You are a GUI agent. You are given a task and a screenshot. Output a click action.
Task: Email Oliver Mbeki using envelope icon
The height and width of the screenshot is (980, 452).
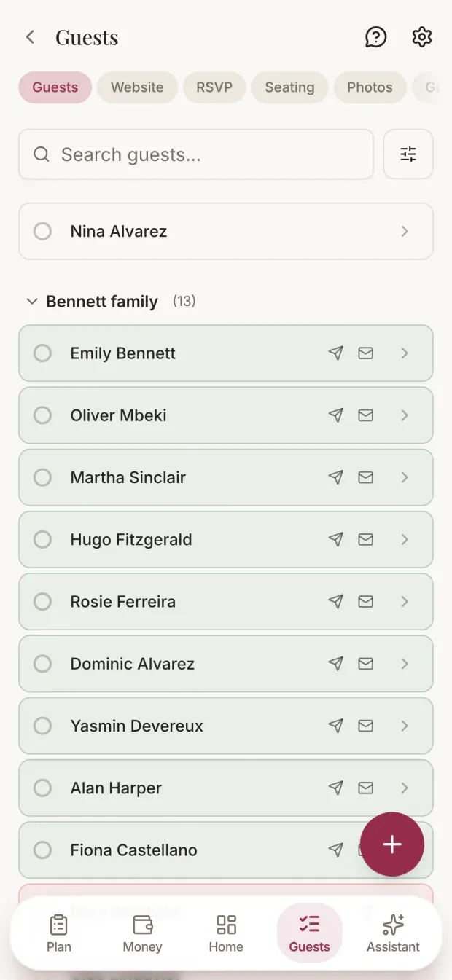[x=366, y=415]
